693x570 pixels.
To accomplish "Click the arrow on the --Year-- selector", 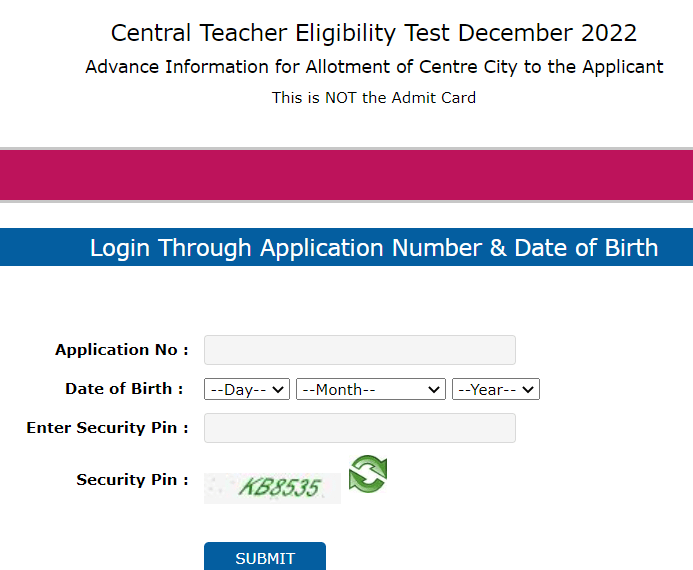I will click(x=528, y=389).
